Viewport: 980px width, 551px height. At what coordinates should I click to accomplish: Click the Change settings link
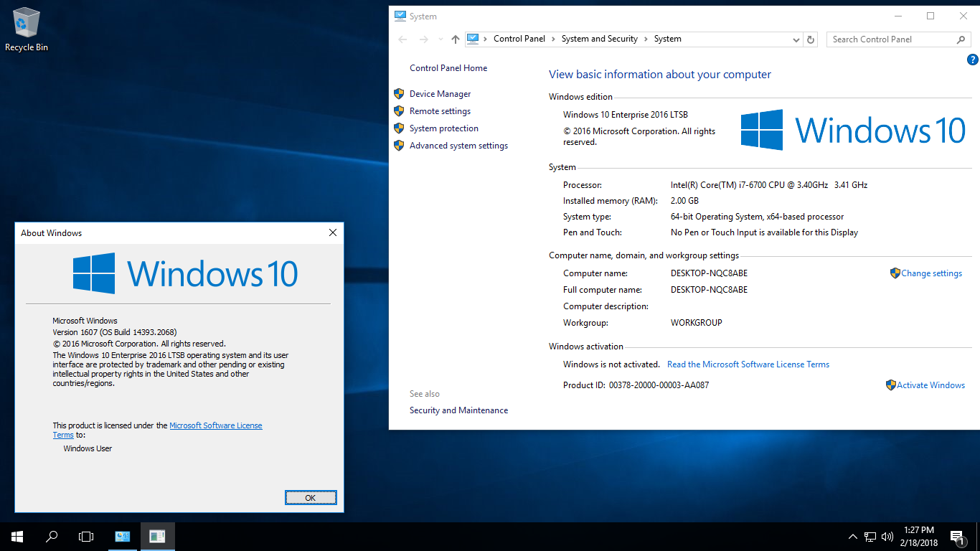coord(931,273)
